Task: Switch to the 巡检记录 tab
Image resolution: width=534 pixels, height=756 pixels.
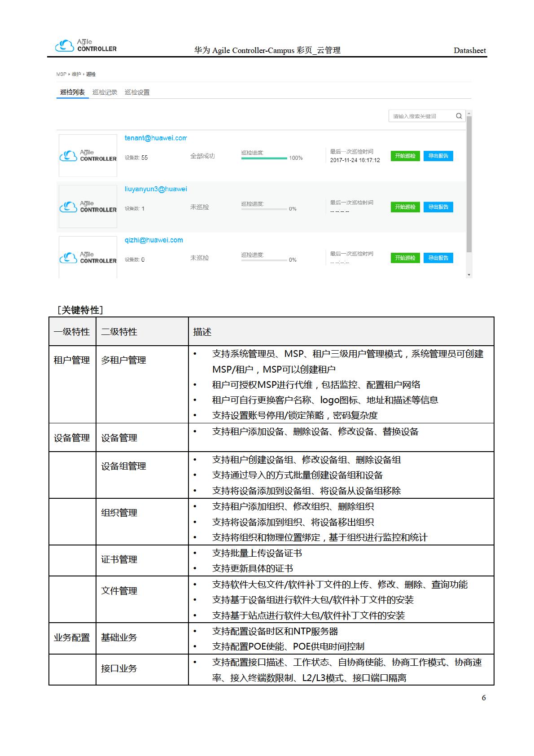Action: (x=105, y=92)
